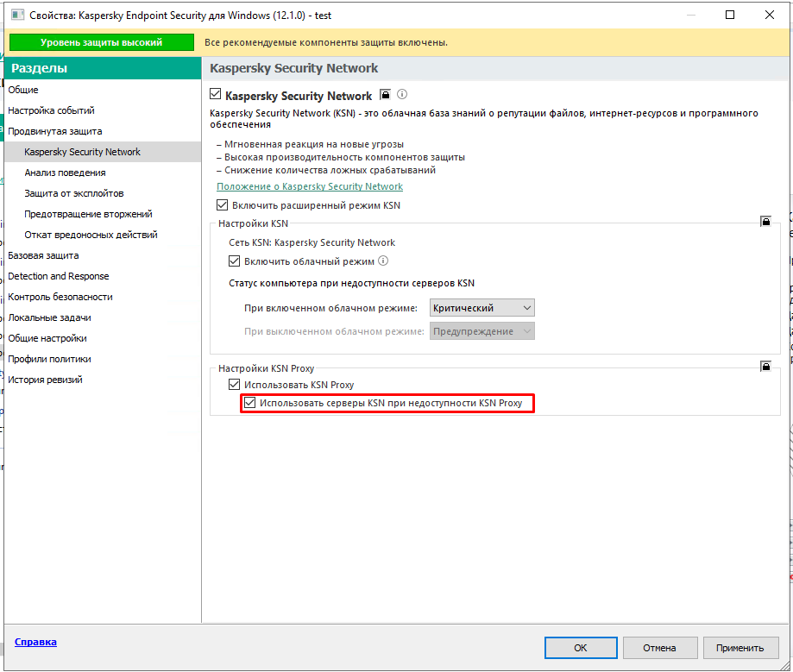Toggle the lock icon for Настройки KSN group

click(x=765, y=222)
